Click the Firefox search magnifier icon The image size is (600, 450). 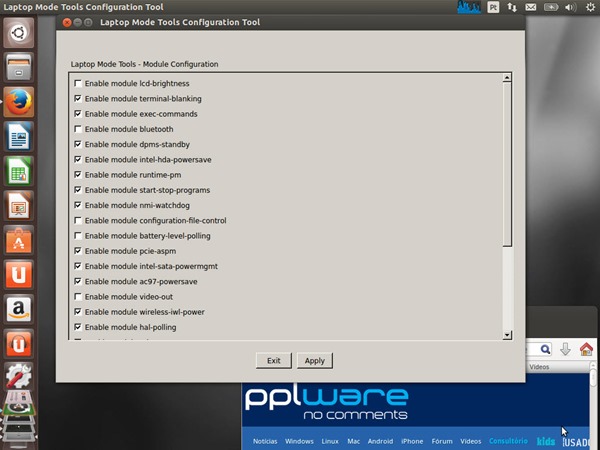click(545, 349)
